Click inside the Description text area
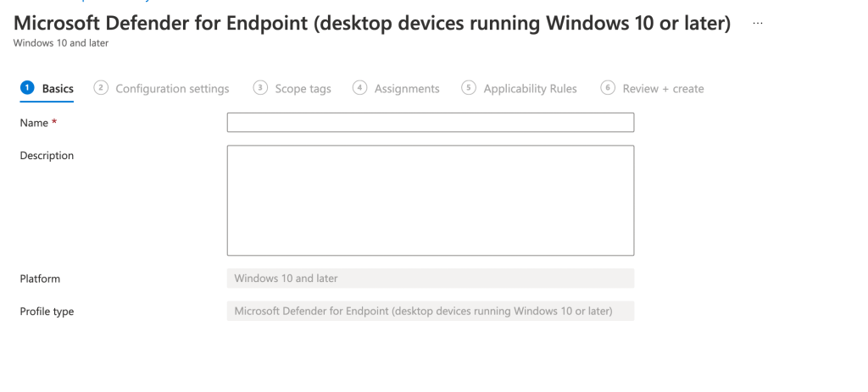The image size is (868, 392). 430,200
